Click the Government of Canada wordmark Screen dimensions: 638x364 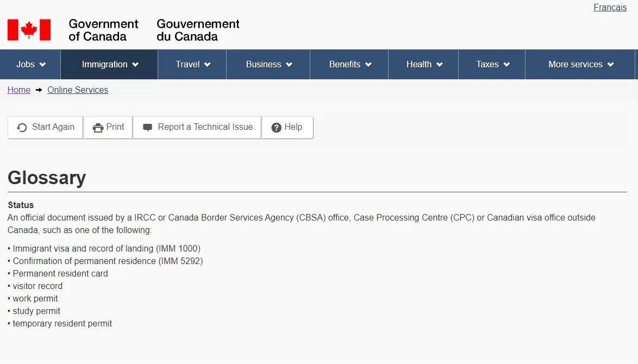point(103,30)
